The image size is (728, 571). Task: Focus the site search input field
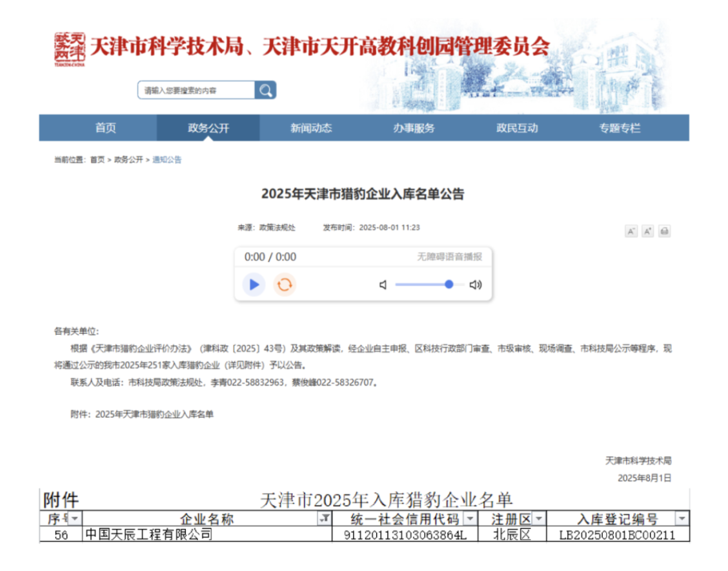click(196, 90)
